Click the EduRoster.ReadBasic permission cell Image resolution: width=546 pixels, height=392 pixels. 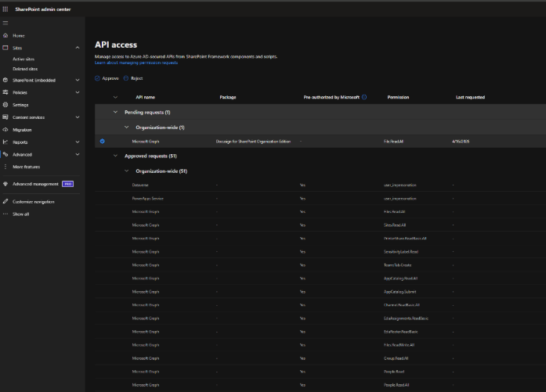tap(401, 332)
